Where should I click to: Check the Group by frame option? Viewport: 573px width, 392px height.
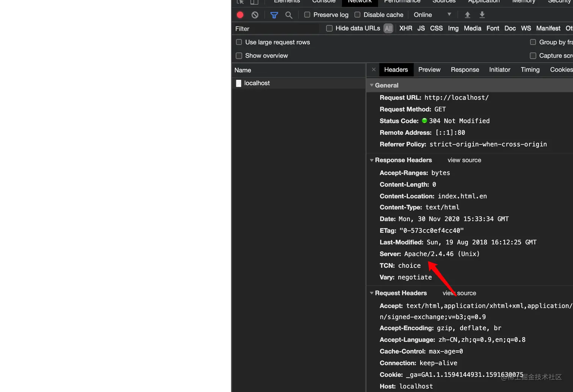[533, 42]
